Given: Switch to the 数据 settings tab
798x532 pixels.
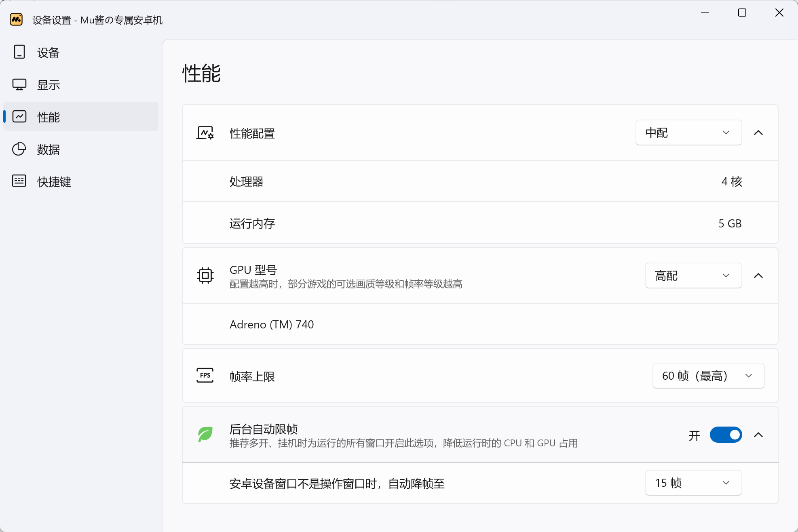Looking at the screenshot, I should click(49, 149).
